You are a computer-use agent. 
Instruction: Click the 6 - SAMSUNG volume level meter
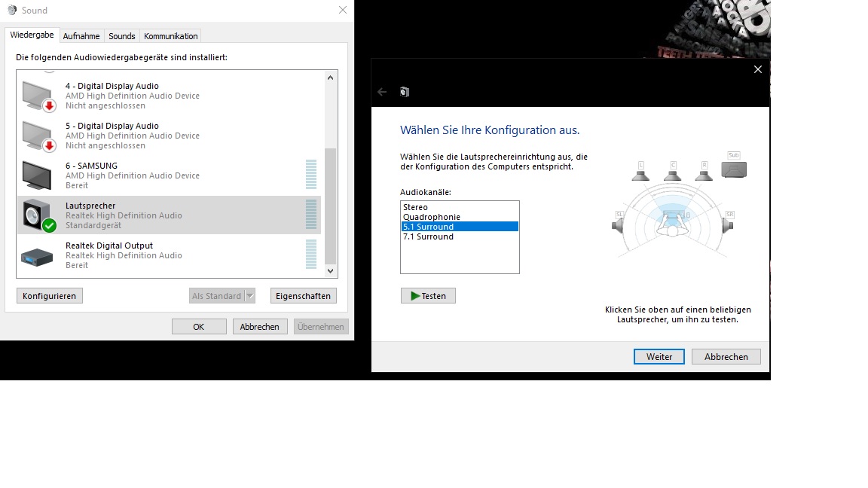coord(311,175)
